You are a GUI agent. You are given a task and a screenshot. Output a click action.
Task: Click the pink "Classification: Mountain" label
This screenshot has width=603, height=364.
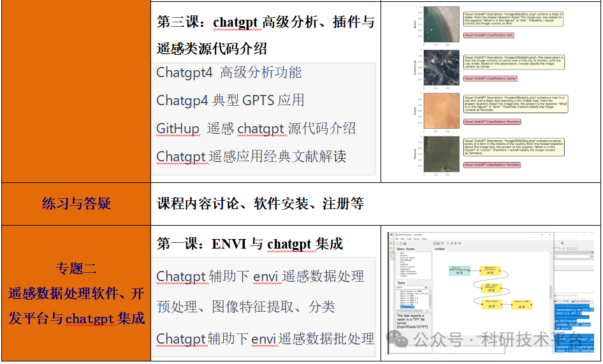[492, 122]
